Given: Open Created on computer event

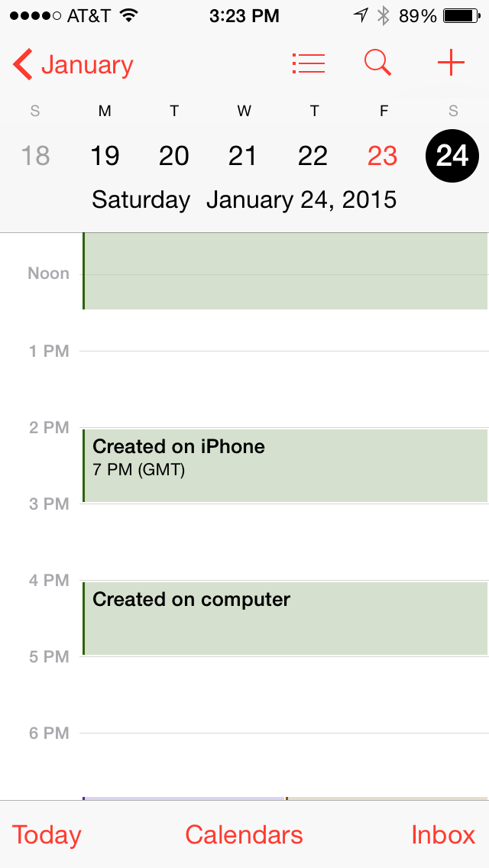Looking at the screenshot, I should point(284,618).
